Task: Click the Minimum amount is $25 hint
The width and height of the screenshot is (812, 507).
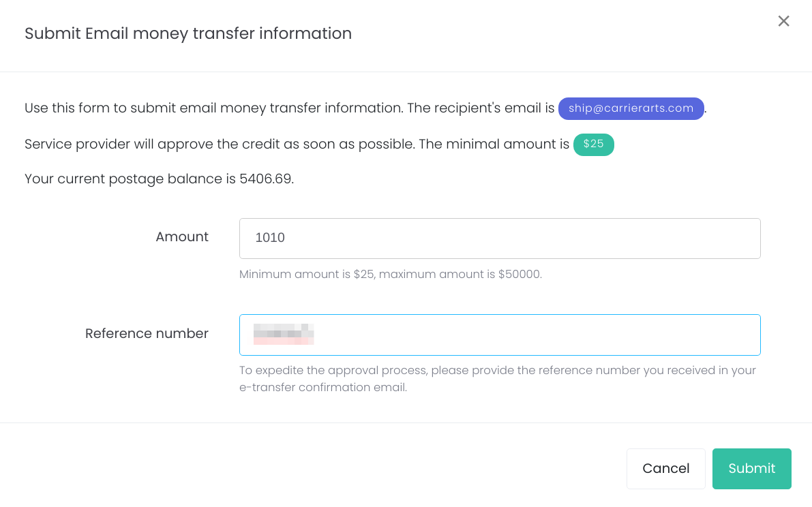Action: click(307, 274)
